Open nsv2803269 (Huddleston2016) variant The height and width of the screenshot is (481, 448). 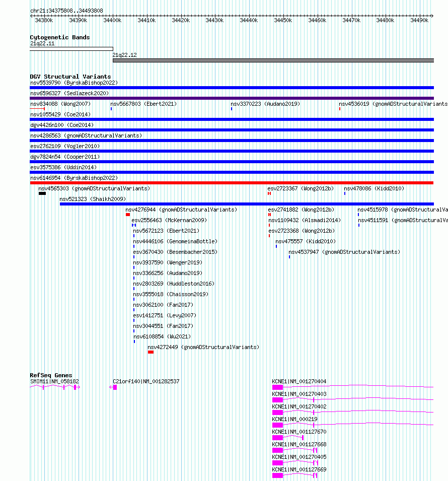(x=174, y=284)
